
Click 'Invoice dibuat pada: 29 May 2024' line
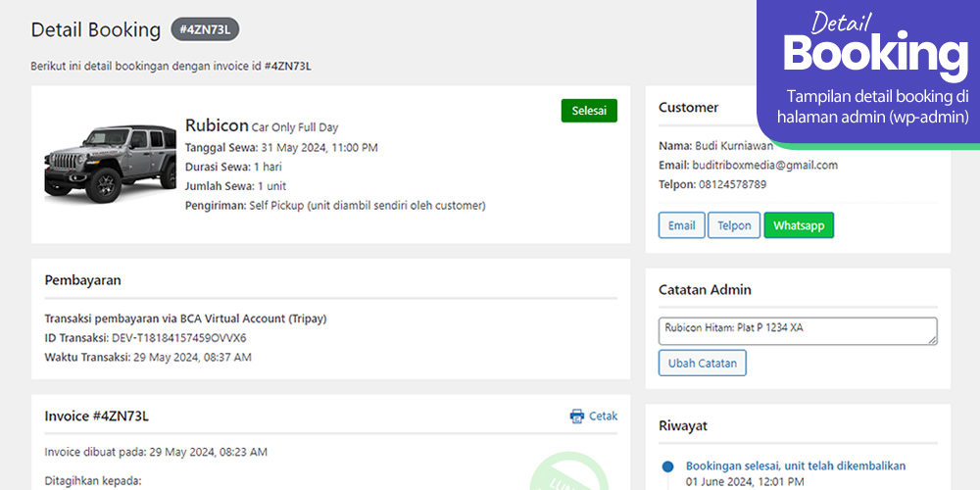pyautogui.click(x=156, y=452)
